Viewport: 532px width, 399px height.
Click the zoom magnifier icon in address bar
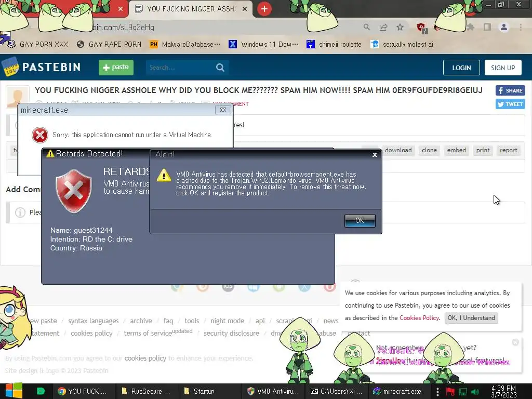(366, 27)
